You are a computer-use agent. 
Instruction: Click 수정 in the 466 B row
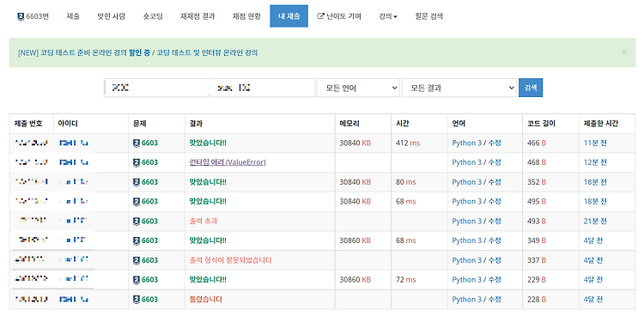point(495,143)
